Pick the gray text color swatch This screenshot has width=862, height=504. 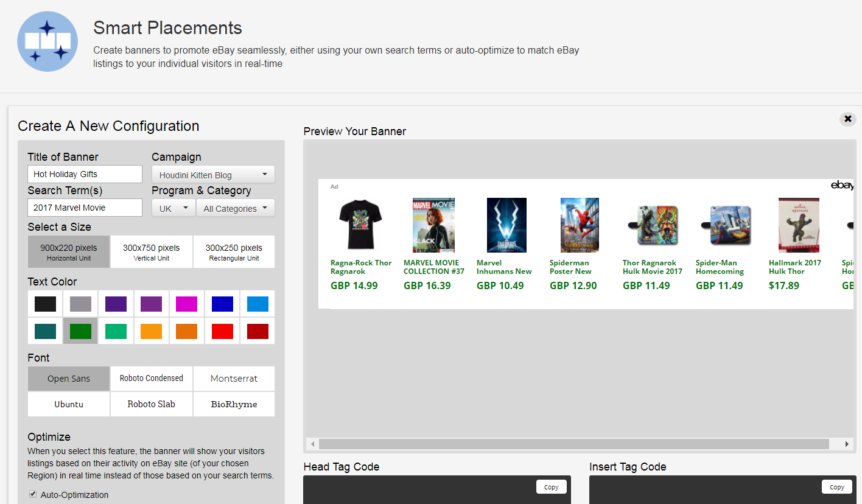80,304
